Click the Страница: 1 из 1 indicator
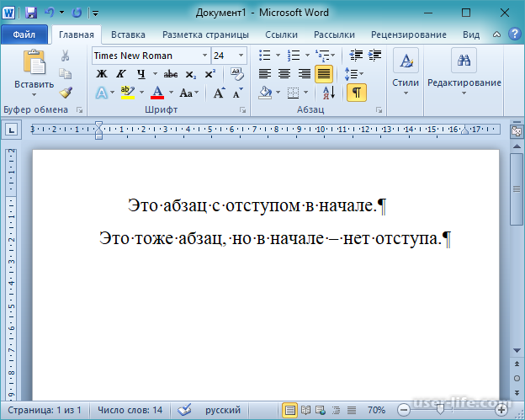Viewport: 525px width, 420px height. coord(45,410)
